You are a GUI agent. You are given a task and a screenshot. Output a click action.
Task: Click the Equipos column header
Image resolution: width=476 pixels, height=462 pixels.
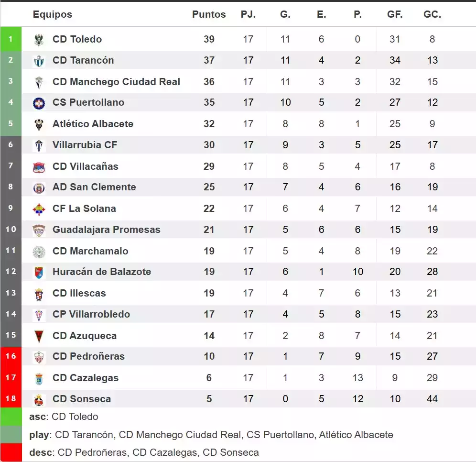53,14
